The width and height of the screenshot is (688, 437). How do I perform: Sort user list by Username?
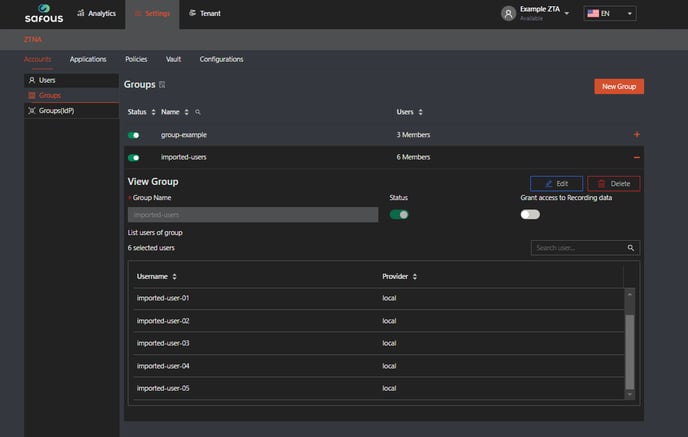(x=175, y=276)
